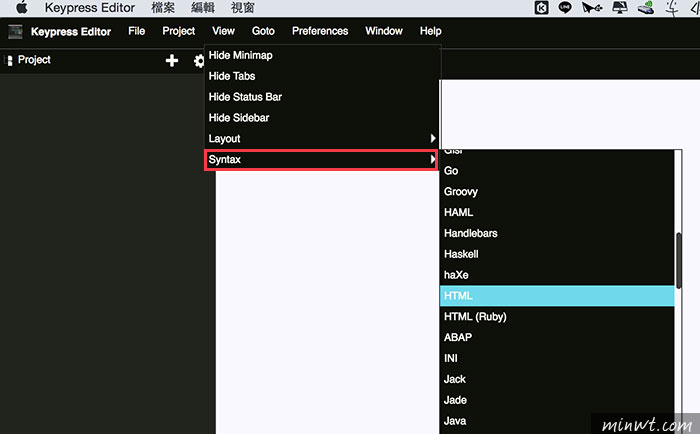Select haXe syntax

557,275
